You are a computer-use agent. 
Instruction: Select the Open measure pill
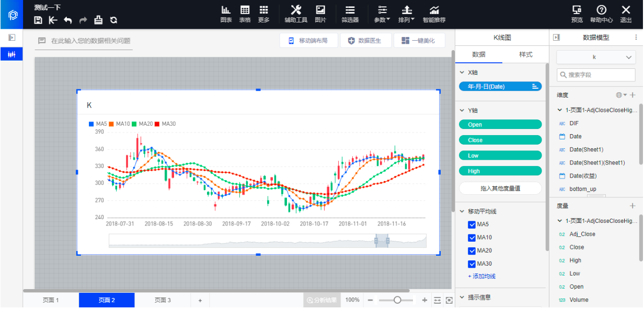tap(500, 125)
